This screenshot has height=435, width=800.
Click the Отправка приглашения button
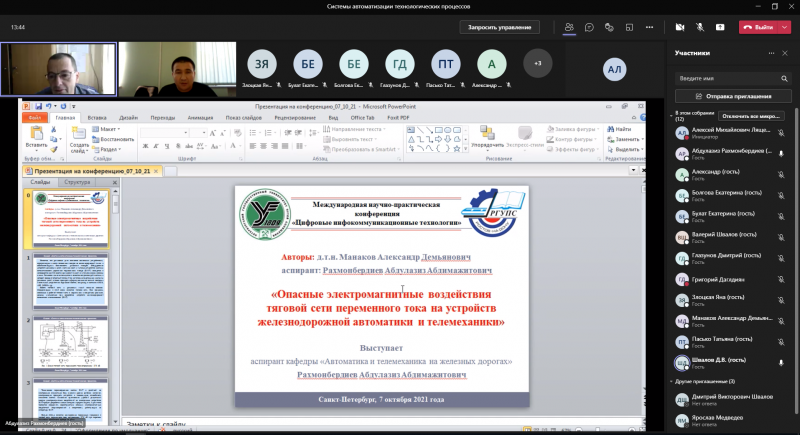coord(734,96)
